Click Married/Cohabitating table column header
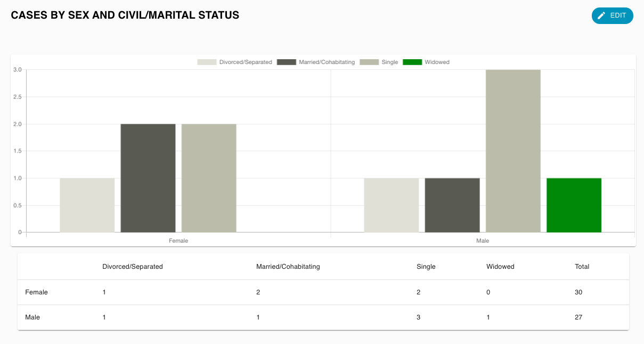Screen dimensions: 644x344 [x=288, y=267]
